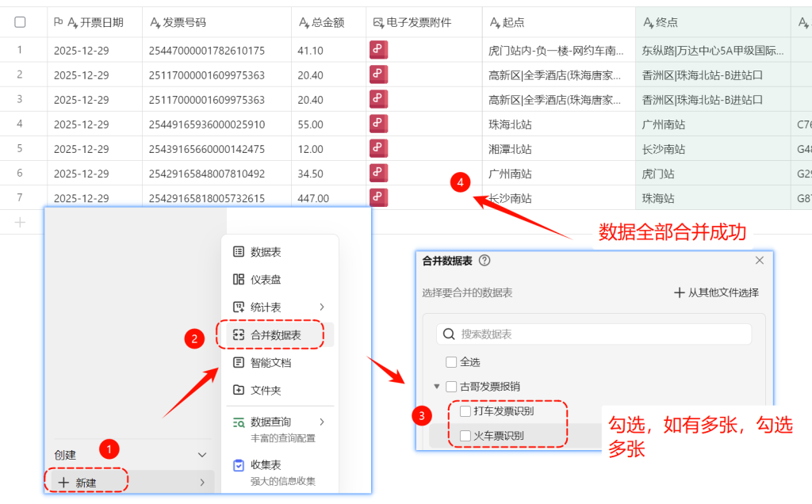
Task: Expand the 统计表 submenu arrow
Action: click(322, 307)
